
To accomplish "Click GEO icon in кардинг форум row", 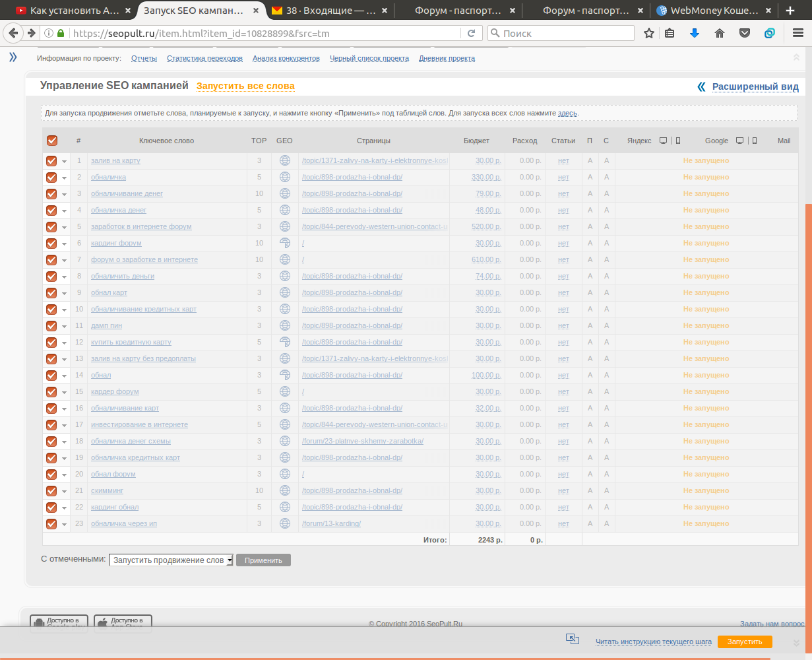I will point(285,243).
